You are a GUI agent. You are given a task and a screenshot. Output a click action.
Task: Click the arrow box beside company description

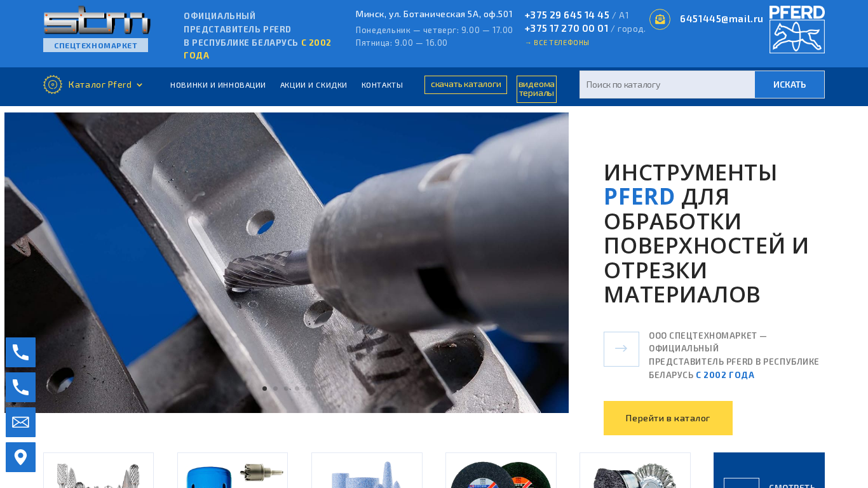[621, 349]
